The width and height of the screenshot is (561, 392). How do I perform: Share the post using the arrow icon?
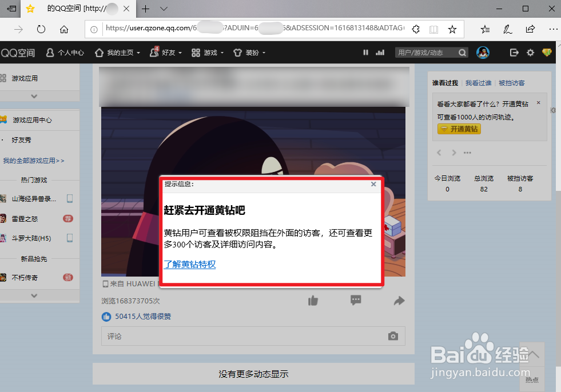(x=399, y=300)
